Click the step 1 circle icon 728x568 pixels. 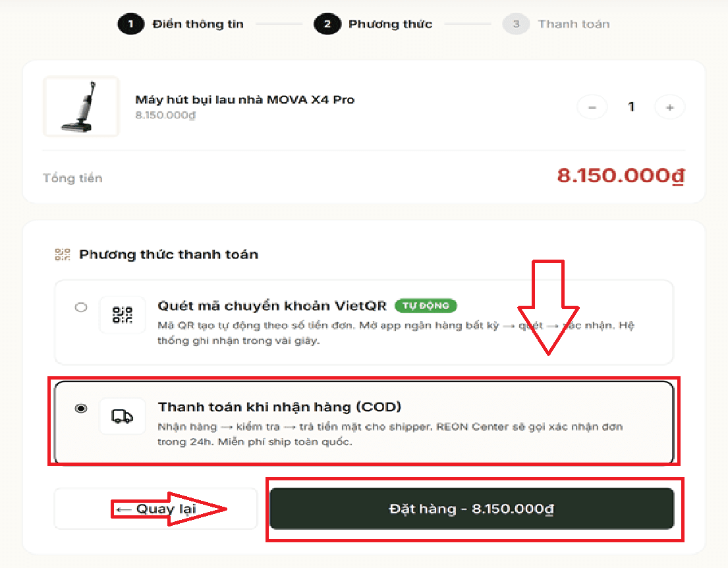coord(130,24)
